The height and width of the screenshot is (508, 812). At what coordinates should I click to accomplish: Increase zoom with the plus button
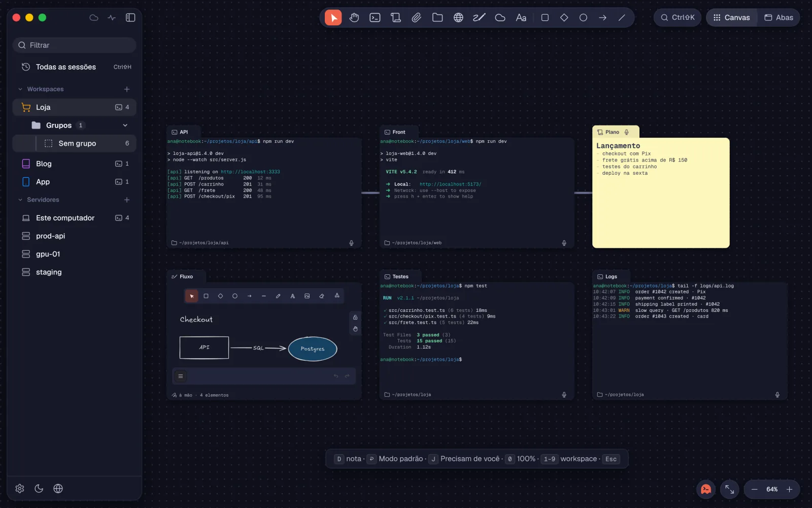(x=789, y=489)
